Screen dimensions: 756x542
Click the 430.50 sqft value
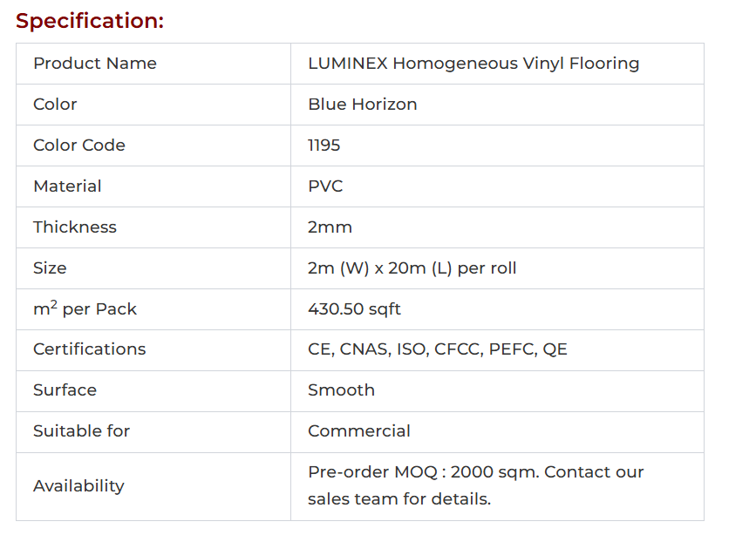(x=354, y=309)
